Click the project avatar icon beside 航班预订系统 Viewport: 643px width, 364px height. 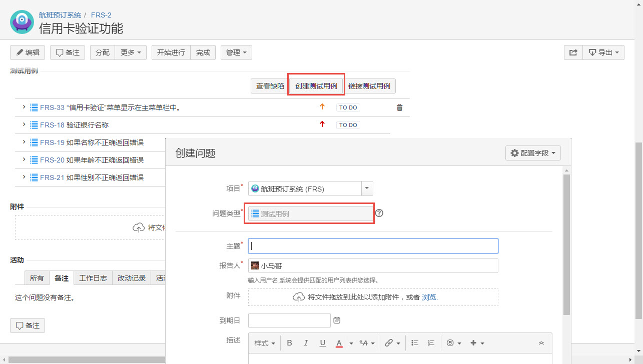[x=22, y=21]
